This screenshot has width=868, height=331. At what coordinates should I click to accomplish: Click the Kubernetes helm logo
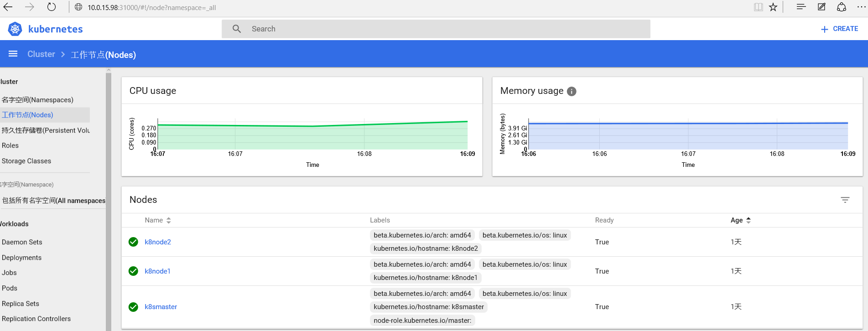(x=15, y=29)
